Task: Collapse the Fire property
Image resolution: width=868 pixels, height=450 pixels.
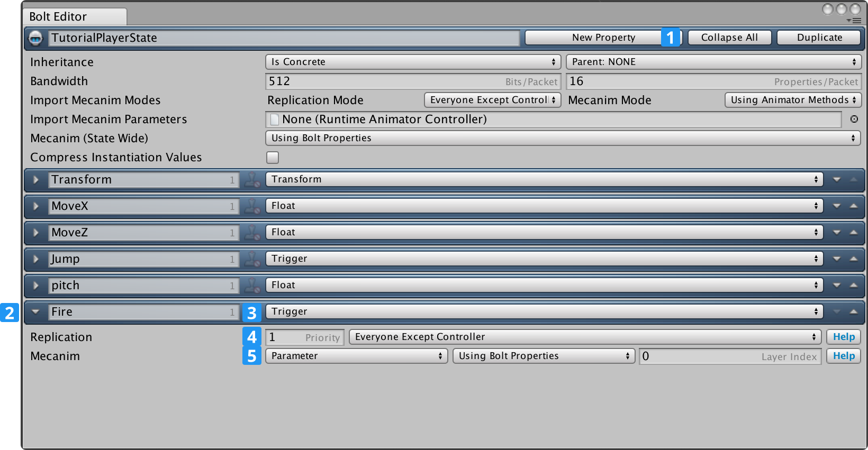Action: (36, 312)
